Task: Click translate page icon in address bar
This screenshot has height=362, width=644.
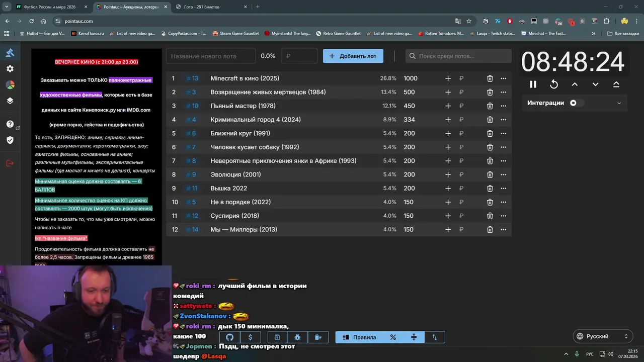Action: 458,21
